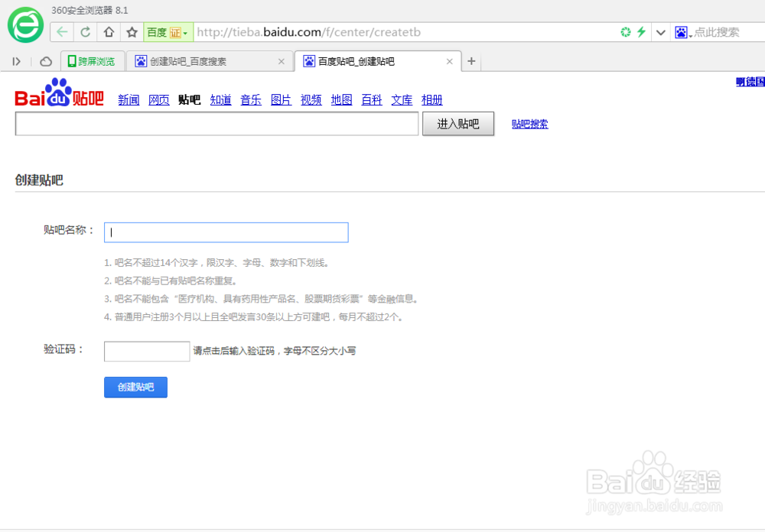Click the 360 browser green logo icon
The width and height of the screenshot is (765, 532).
pyautogui.click(x=24, y=24)
